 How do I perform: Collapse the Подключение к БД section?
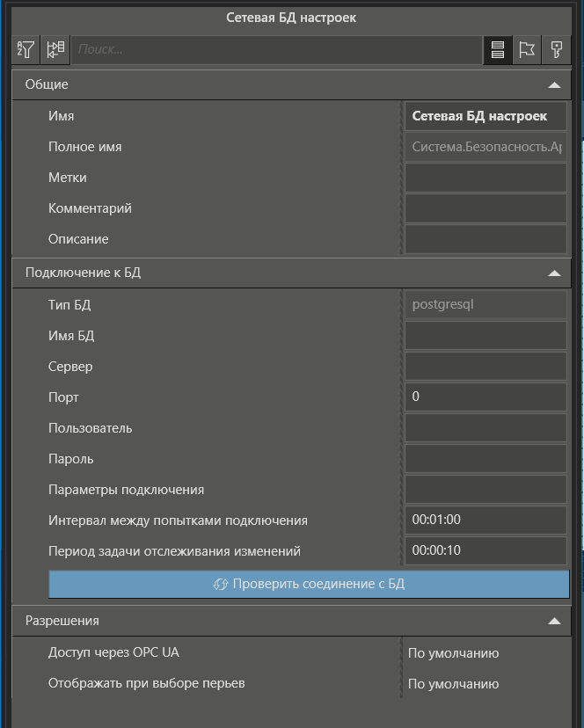[554, 273]
